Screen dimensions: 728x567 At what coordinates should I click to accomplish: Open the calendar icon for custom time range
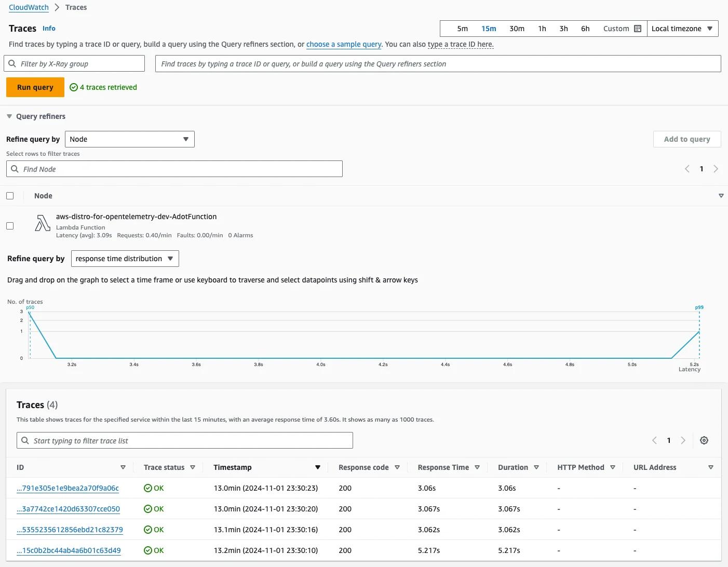pos(638,29)
